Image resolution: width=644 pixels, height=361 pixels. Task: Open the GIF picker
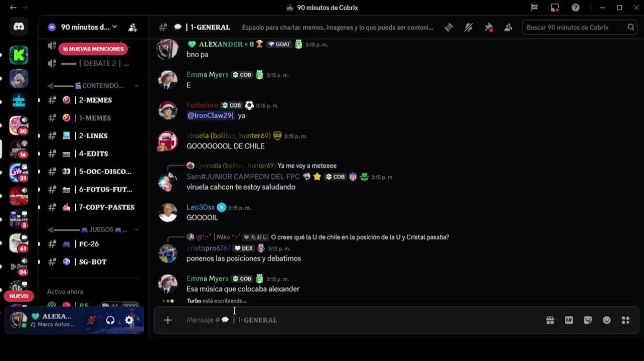coord(569,320)
